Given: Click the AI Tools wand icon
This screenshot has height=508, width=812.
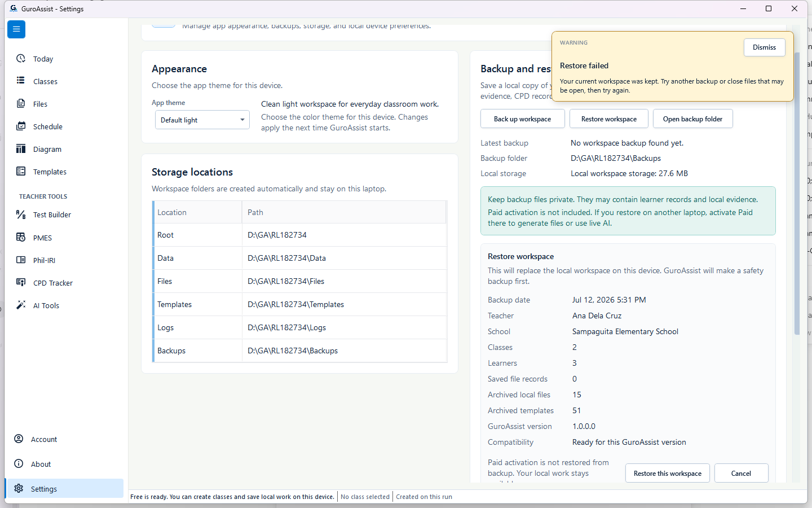Looking at the screenshot, I should (x=21, y=305).
